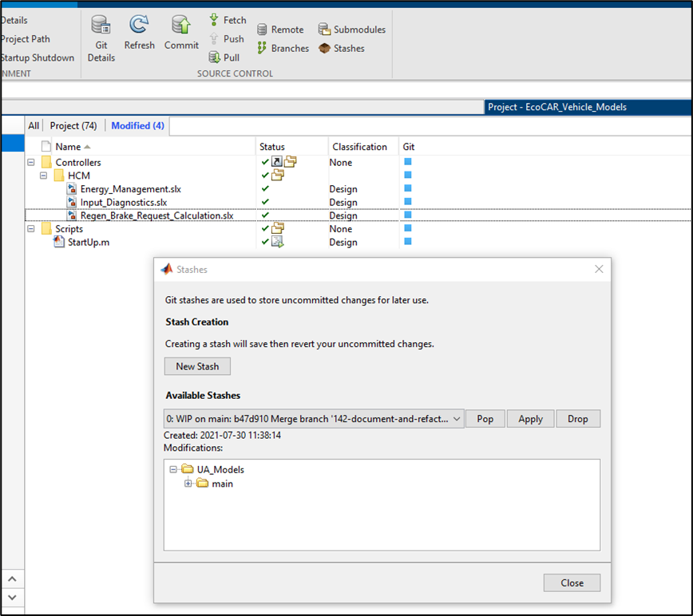693x616 pixels.
Task: Switch to the Project (74) tab
Action: 73,126
